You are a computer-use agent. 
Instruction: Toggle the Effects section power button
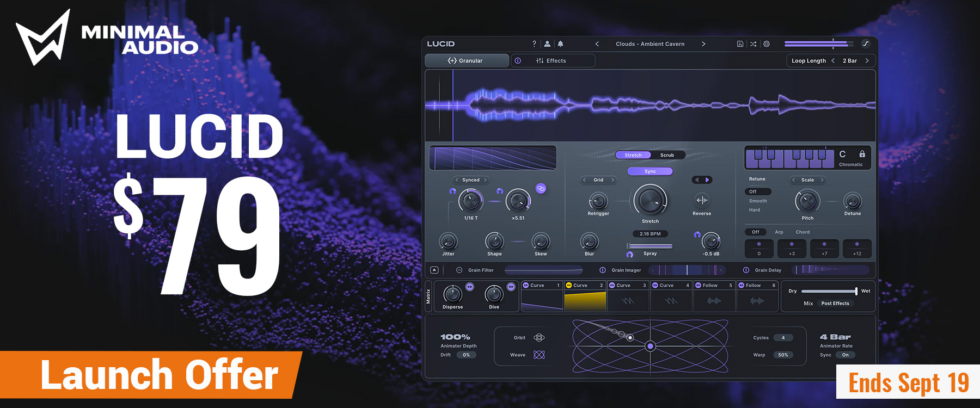click(x=518, y=60)
